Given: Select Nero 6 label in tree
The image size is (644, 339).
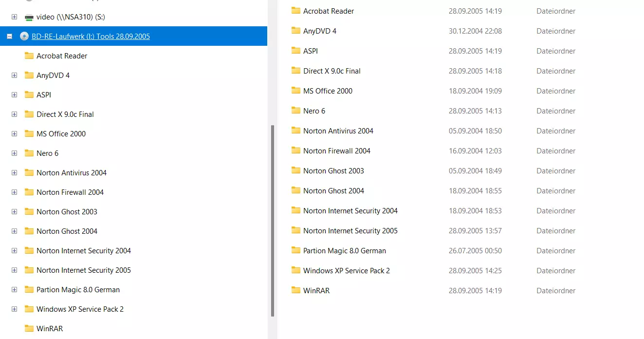Looking at the screenshot, I should pyautogui.click(x=47, y=153).
